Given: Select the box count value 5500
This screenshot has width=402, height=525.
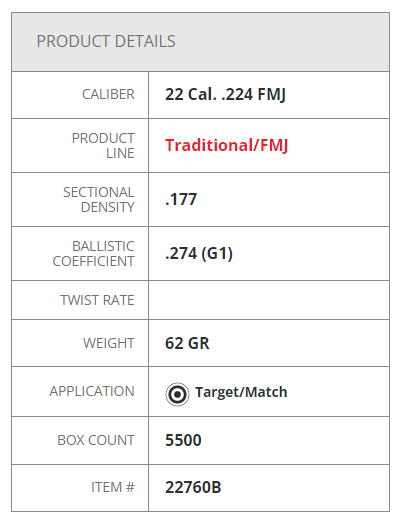Looking at the screenshot, I should pyautogui.click(x=183, y=440).
